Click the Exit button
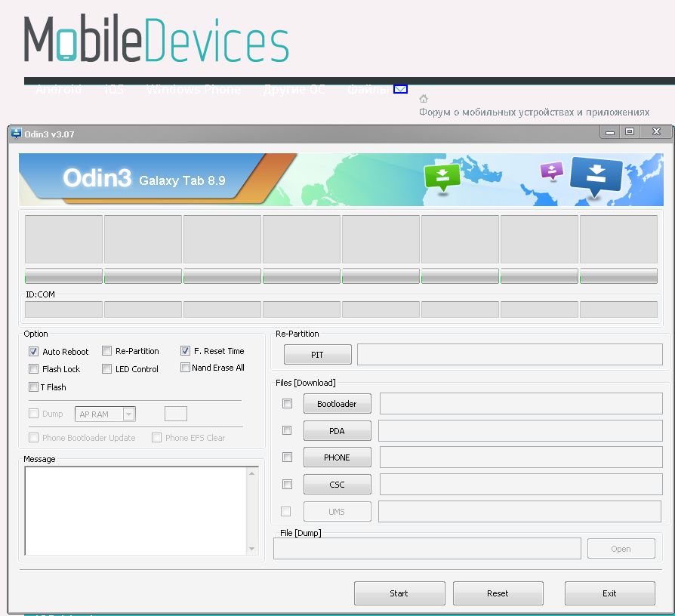 click(610, 593)
